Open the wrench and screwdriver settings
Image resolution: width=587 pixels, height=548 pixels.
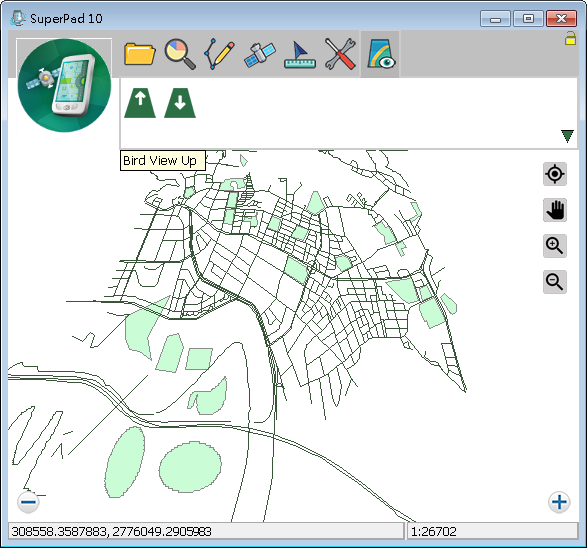click(x=340, y=54)
